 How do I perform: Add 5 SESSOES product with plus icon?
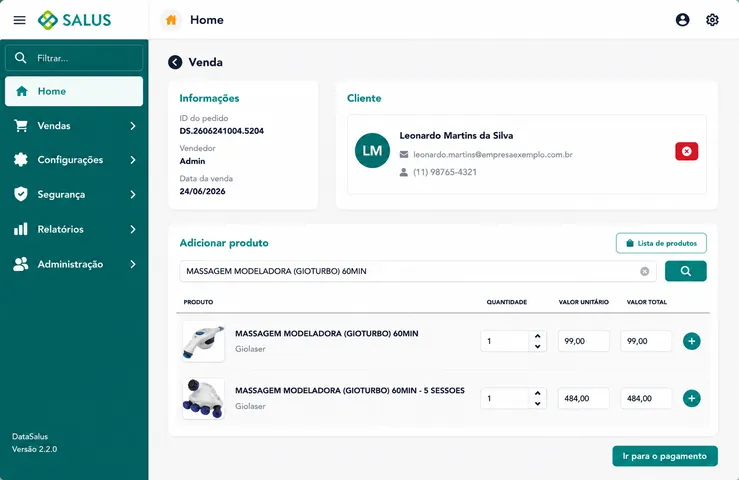point(691,398)
